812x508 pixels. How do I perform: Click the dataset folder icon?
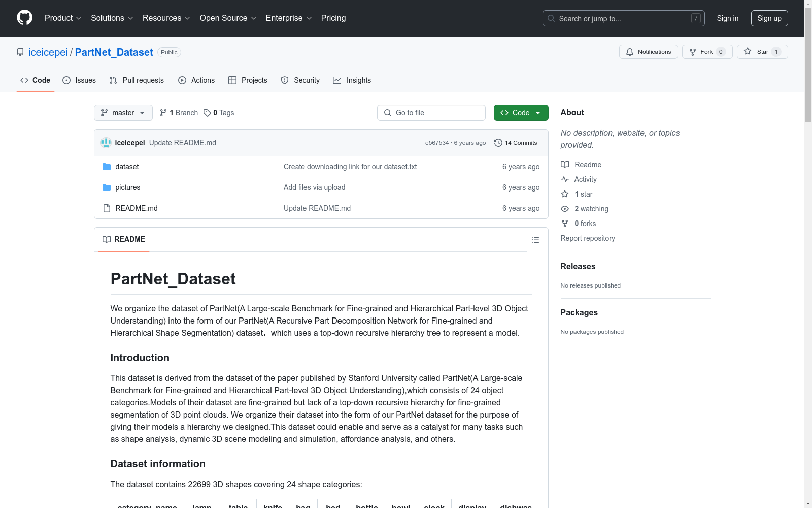[x=107, y=167]
